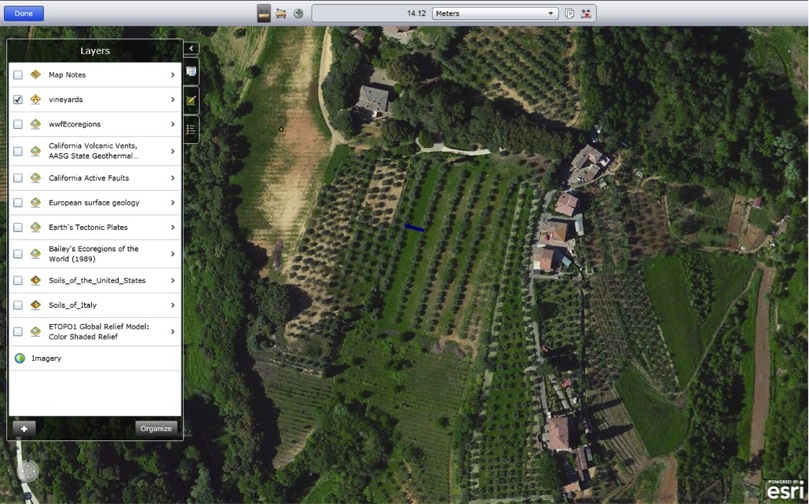
Task: Uncheck the vineyards layer checkbox
Action: 18,100
